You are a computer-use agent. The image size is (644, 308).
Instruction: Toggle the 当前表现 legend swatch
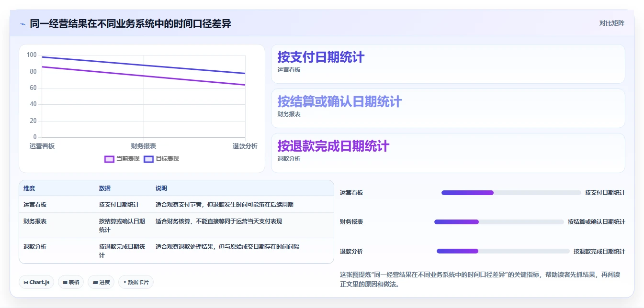109,159
